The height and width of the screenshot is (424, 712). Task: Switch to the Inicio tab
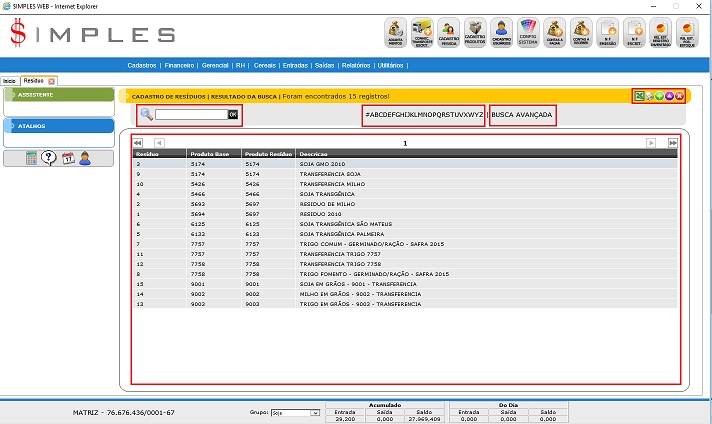[9, 80]
